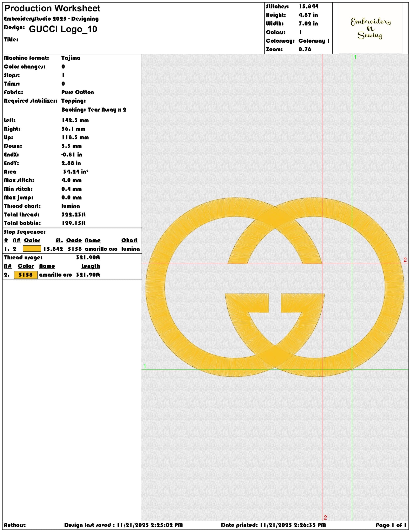Click the Embroidery N Sewing logo
Screen dimensions: 411x532
click(x=370, y=28)
